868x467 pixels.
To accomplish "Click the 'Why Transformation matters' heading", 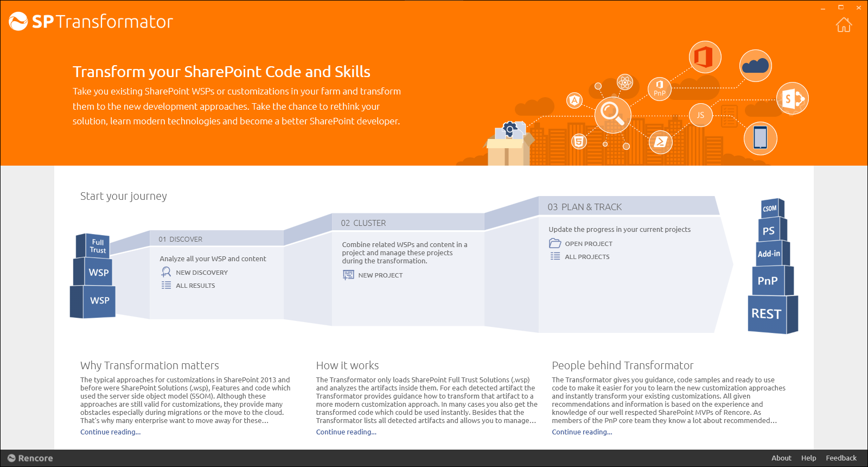I will (x=150, y=365).
